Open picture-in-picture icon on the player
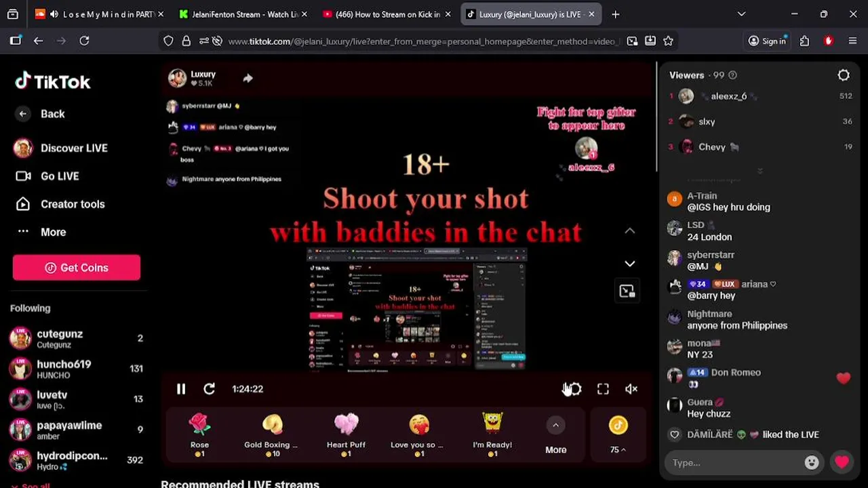This screenshot has height=488, width=868. click(x=627, y=291)
